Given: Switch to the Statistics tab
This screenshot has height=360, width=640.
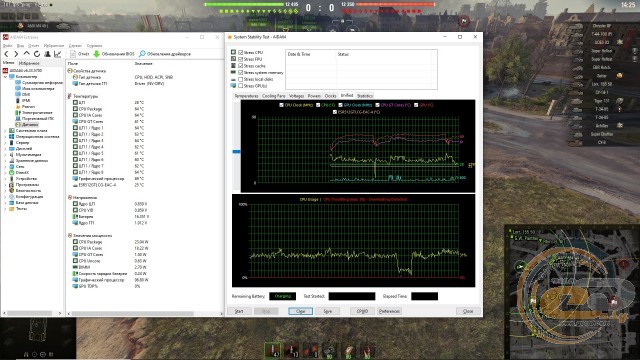Looking at the screenshot, I should (364, 96).
